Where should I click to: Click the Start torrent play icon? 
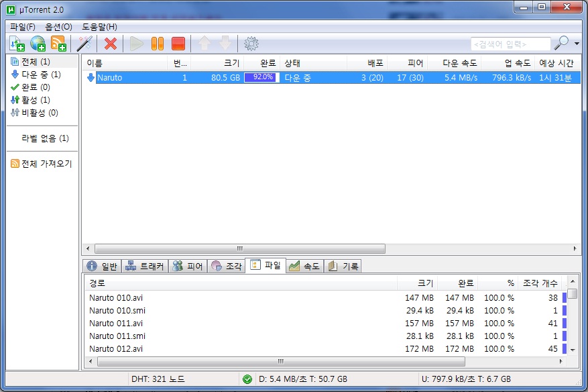point(137,44)
